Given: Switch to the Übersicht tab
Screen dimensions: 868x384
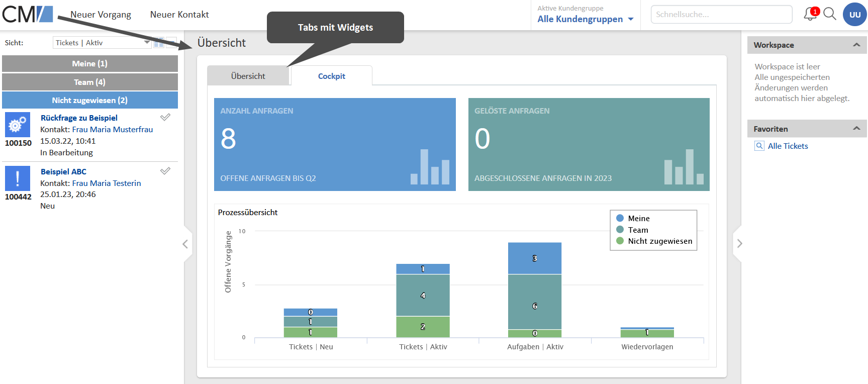Looking at the screenshot, I should tap(248, 76).
